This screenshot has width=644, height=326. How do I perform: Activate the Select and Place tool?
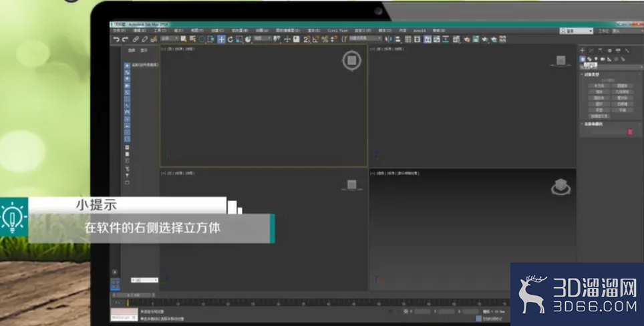(x=248, y=39)
